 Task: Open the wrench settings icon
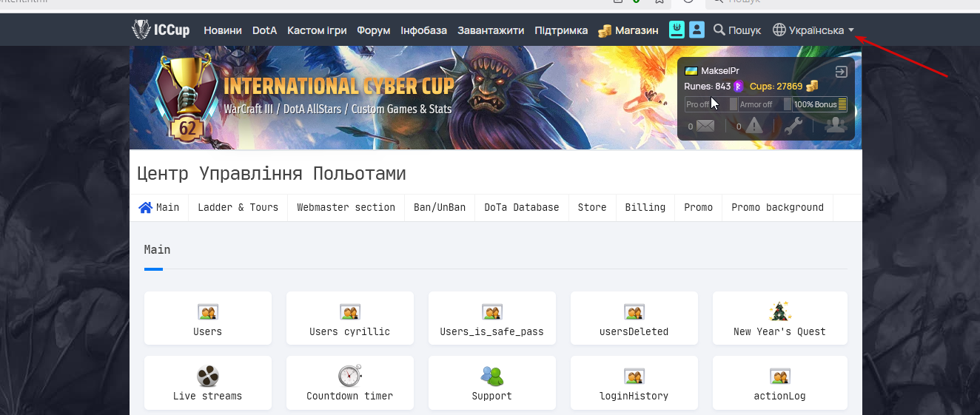tap(793, 126)
